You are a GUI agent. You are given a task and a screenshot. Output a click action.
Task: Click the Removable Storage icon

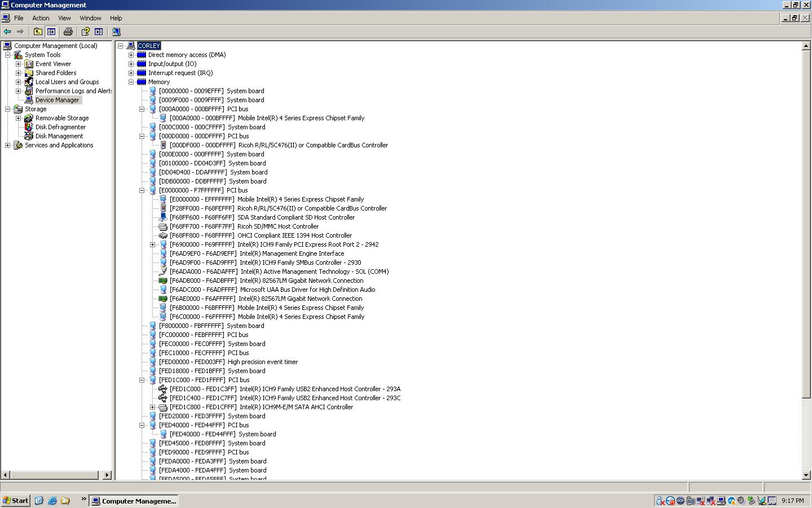pos(29,118)
